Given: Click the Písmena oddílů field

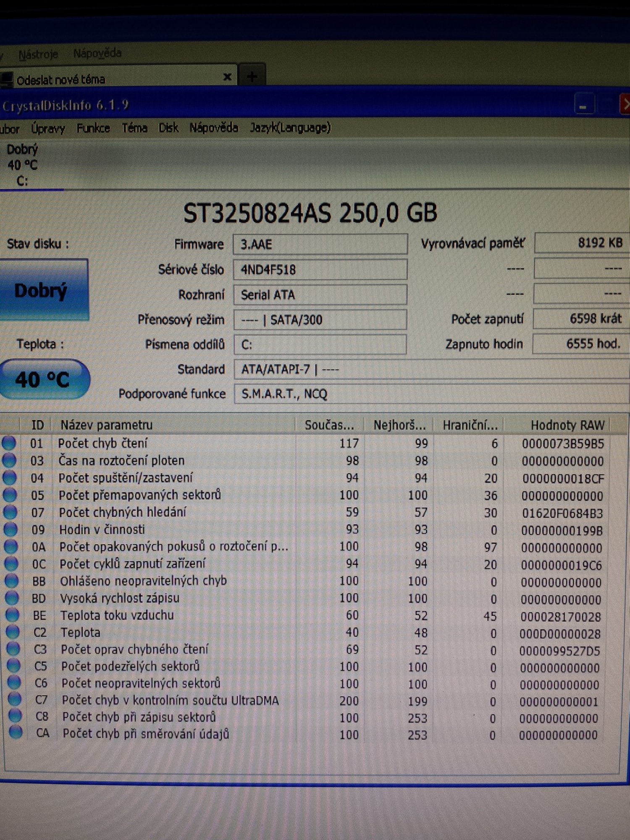Looking at the screenshot, I should (320, 344).
